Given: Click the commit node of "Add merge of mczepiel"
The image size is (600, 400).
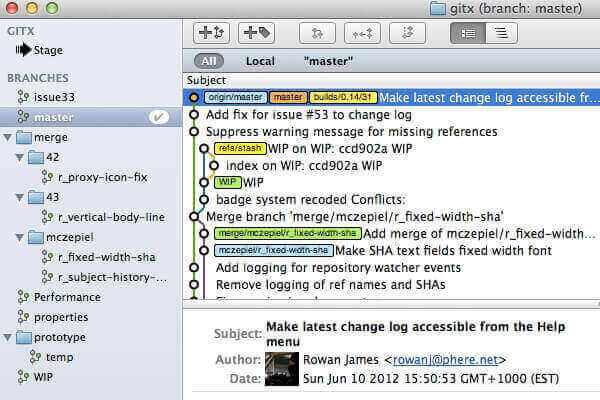Looking at the screenshot, I should (x=204, y=233).
